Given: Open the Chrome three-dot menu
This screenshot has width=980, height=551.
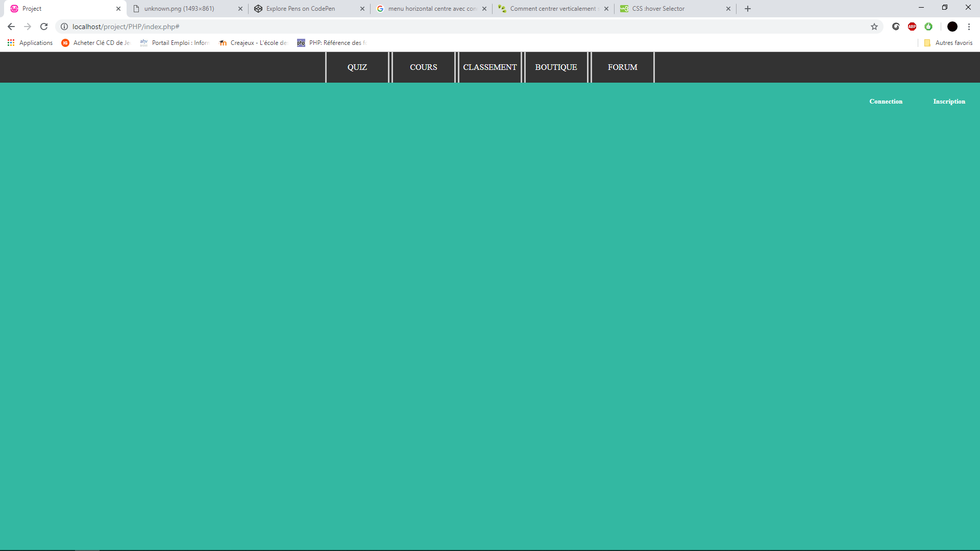Looking at the screenshot, I should point(969,27).
